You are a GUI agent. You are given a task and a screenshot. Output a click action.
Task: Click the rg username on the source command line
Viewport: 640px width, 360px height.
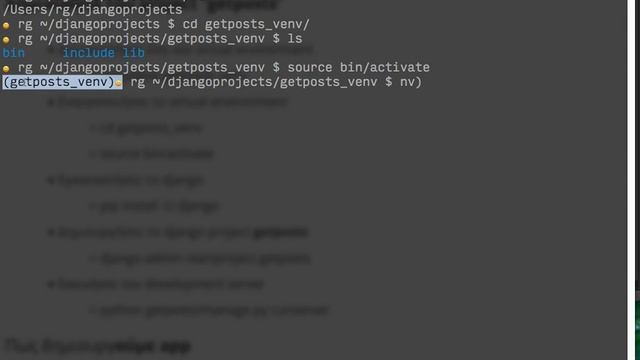point(25,68)
